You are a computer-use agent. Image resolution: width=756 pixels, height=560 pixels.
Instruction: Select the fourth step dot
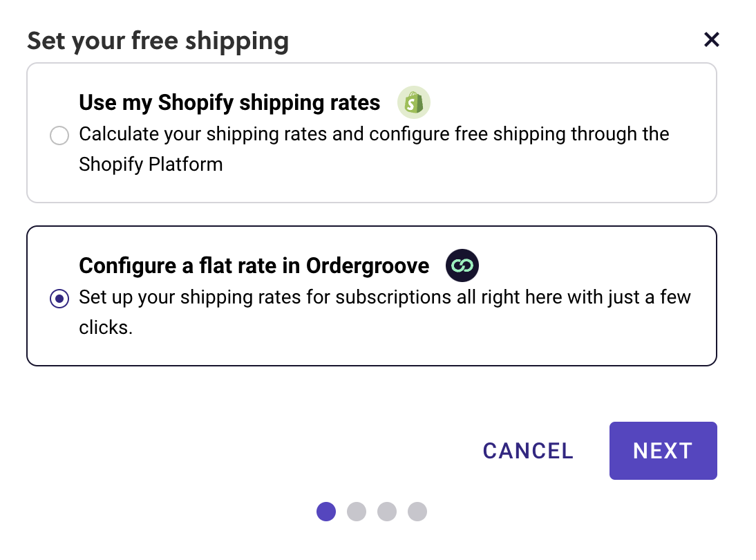[x=417, y=512]
